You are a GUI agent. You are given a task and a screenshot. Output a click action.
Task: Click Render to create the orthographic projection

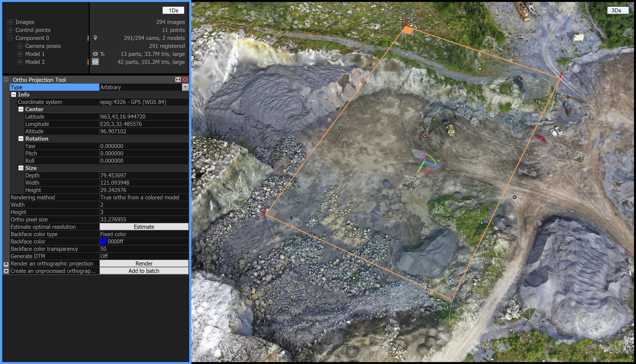point(144,263)
